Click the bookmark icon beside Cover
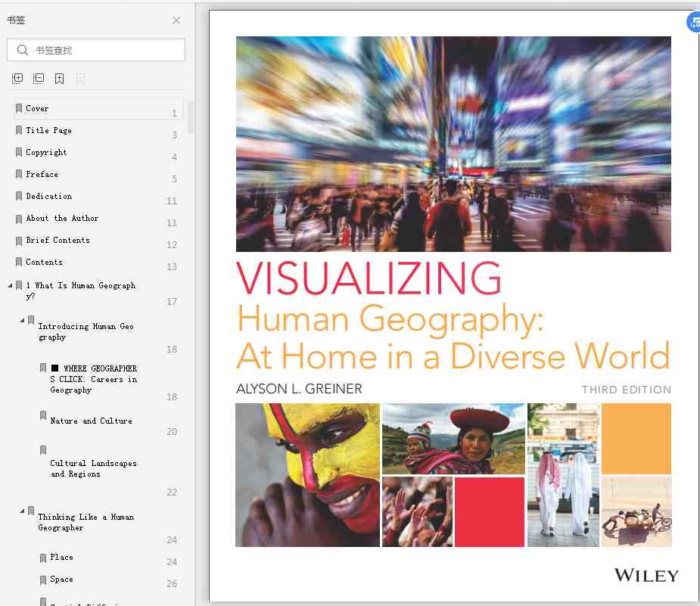 point(19,108)
